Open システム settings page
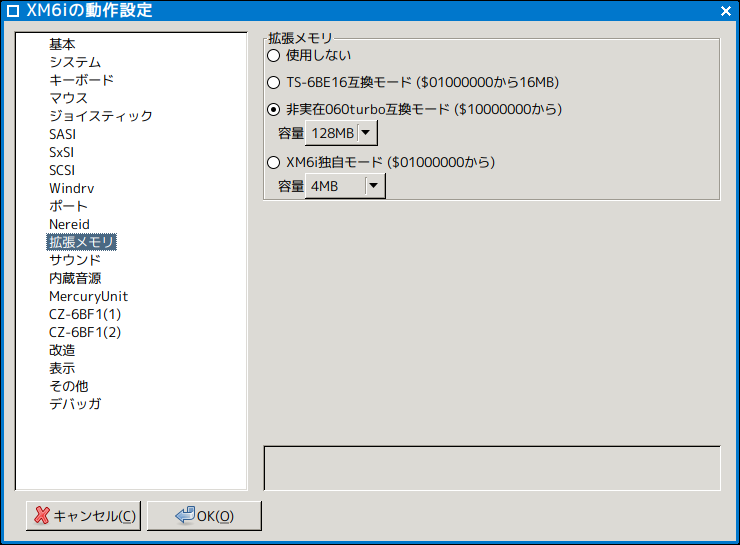The image size is (740, 545). coord(75,62)
